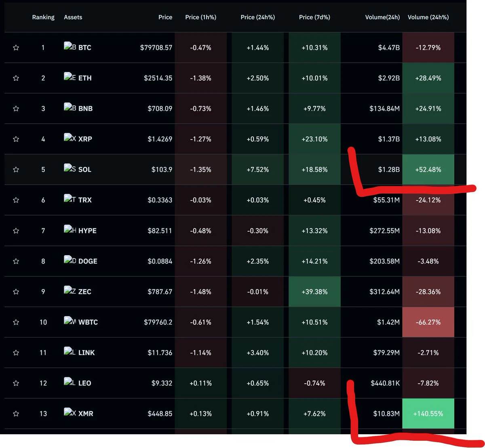Sort by Price (7d%) header
This screenshot has height=448, width=485.
coord(314,17)
